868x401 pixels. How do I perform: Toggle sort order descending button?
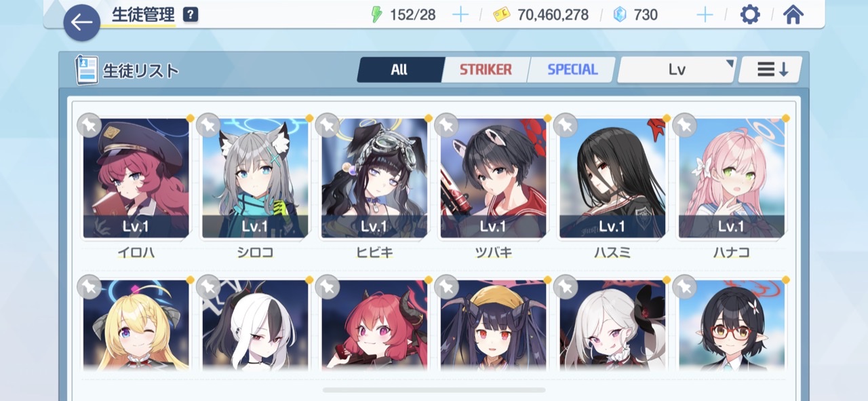[771, 69]
